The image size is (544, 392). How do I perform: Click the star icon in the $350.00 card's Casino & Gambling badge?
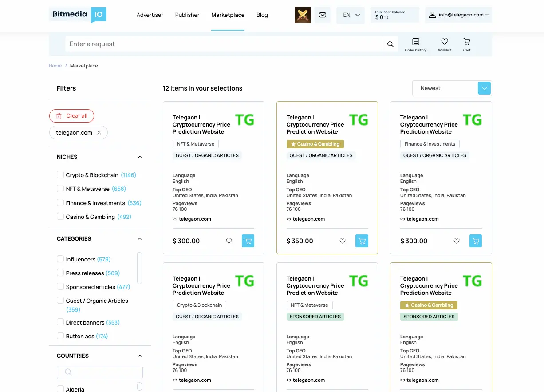pos(293,144)
